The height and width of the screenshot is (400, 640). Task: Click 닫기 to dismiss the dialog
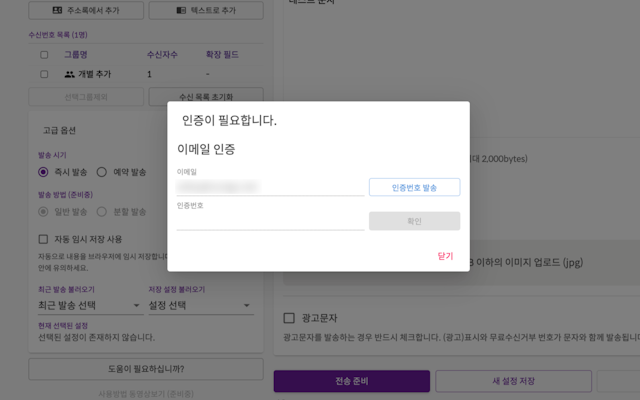[445, 256]
